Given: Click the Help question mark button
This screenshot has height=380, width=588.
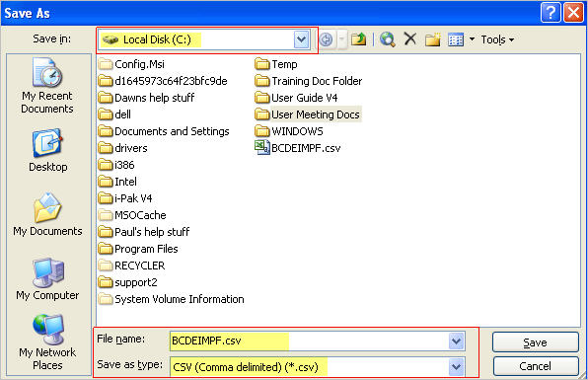Looking at the screenshot, I should [x=551, y=13].
